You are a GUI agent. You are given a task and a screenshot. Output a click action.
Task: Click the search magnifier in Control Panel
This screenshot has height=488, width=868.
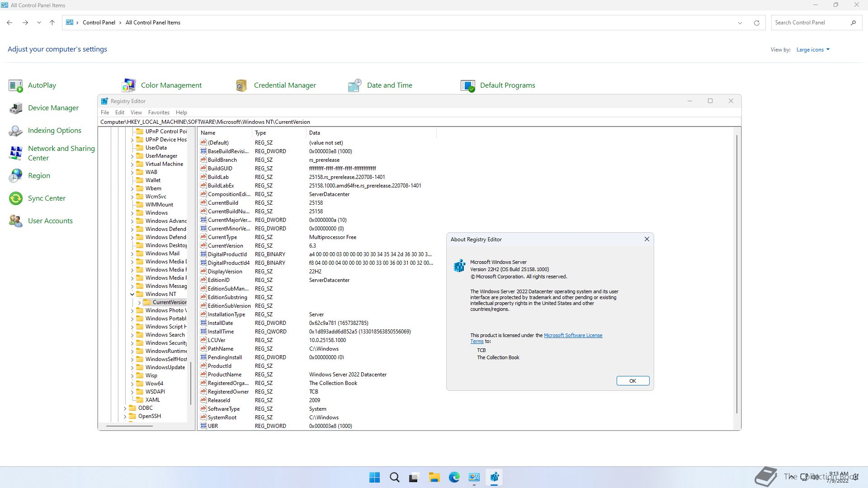click(853, 23)
